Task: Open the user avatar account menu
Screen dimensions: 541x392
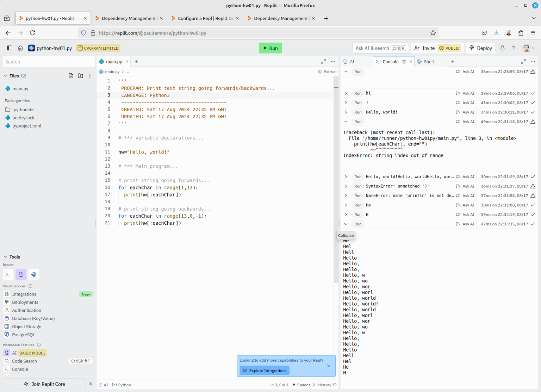Action: (528, 48)
